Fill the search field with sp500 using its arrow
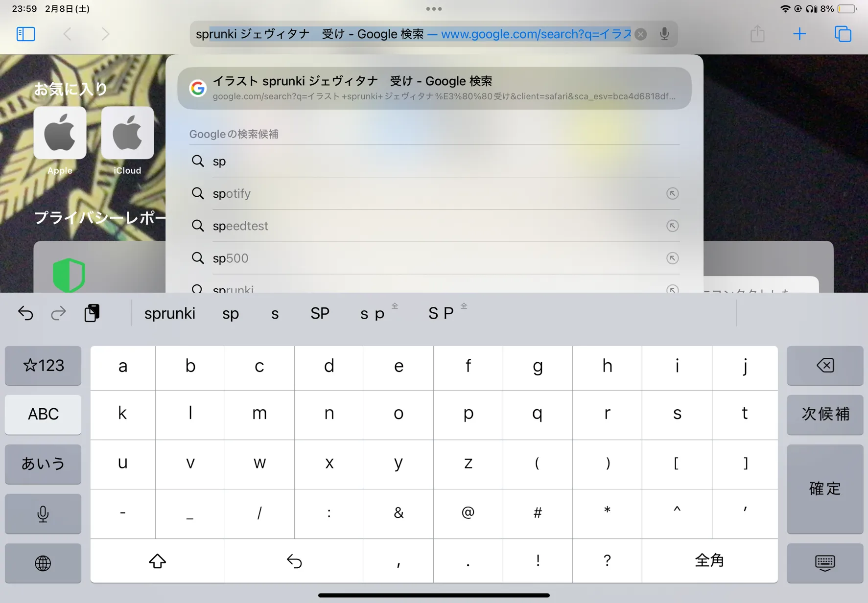This screenshot has height=603, width=868. 672,258
